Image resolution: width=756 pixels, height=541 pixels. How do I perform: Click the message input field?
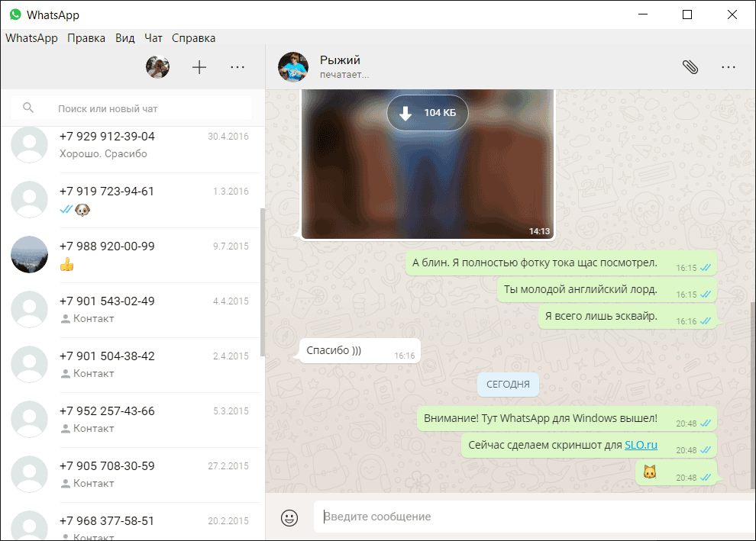pyautogui.click(x=527, y=517)
